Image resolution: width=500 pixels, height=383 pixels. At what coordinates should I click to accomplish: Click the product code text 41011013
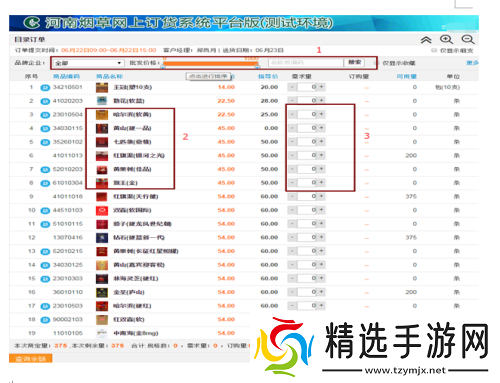tap(68, 156)
